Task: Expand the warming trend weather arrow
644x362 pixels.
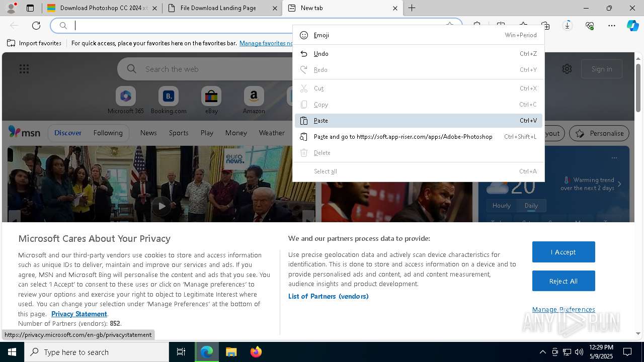Action: 619,184
